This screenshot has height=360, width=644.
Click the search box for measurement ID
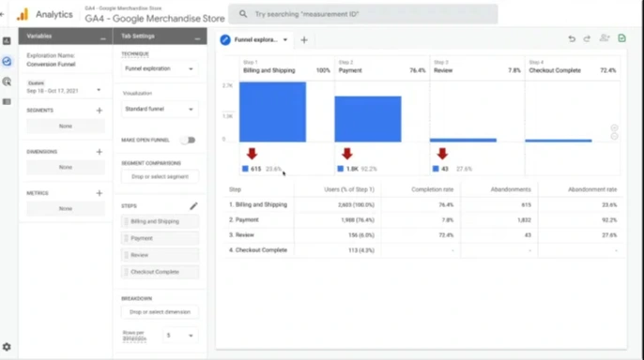[363, 14]
